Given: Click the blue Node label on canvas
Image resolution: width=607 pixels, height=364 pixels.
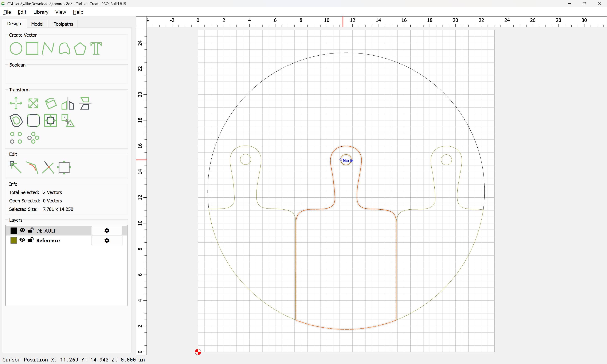Looking at the screenshot, I should point(348,161).
